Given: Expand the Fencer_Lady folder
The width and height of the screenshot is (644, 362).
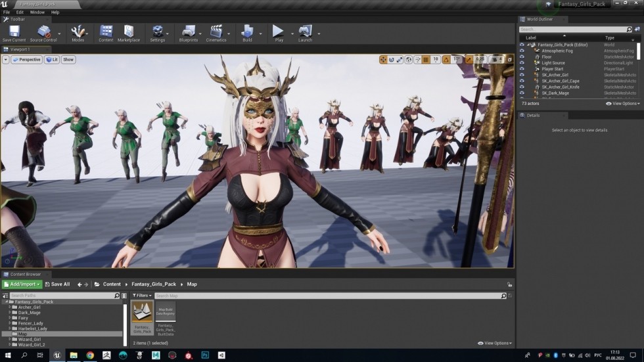Looking at the screenshot, I should tap(9, 323).
